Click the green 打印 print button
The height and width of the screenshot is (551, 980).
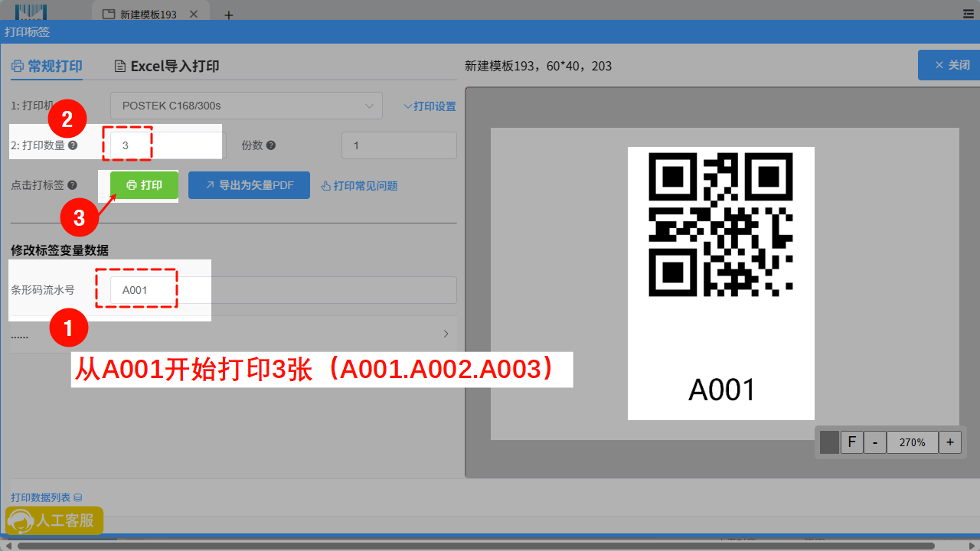(x=144, y=185)
